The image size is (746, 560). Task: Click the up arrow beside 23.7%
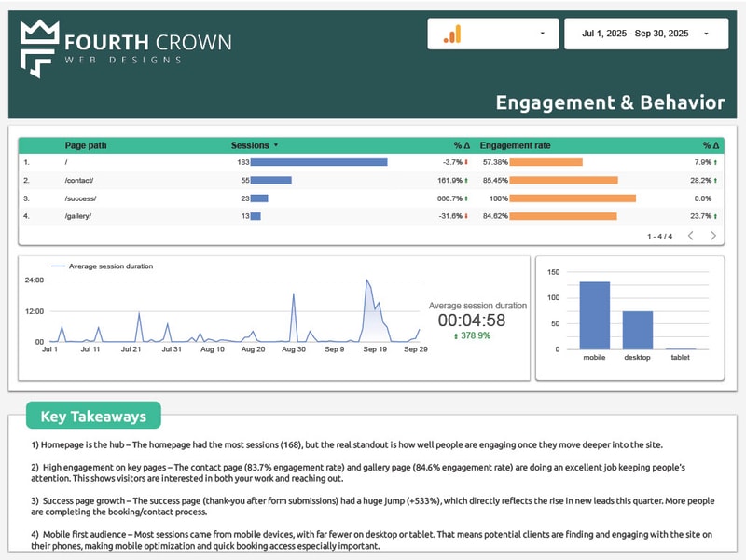(x=715, y=215)
